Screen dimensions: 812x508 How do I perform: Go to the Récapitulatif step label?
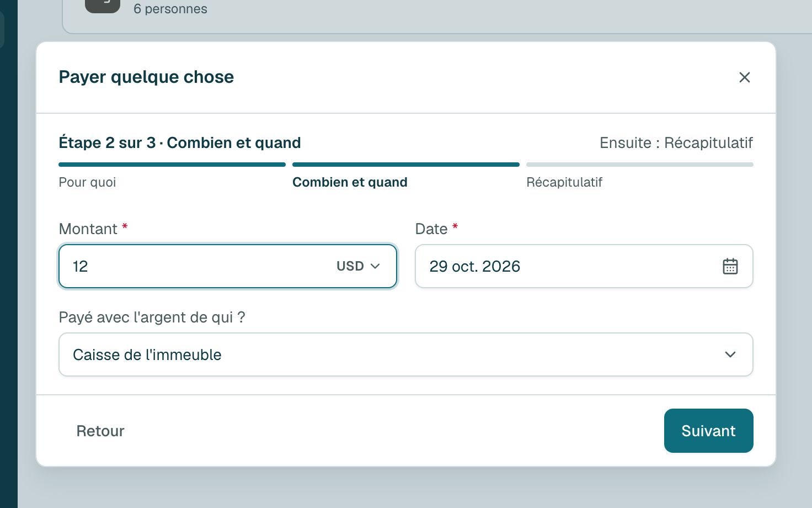(x=564, y=182)
